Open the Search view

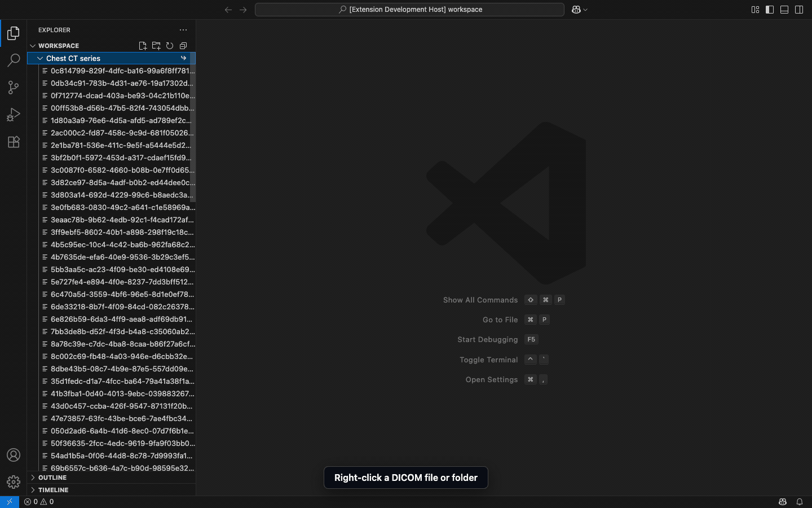coord(14,60)
